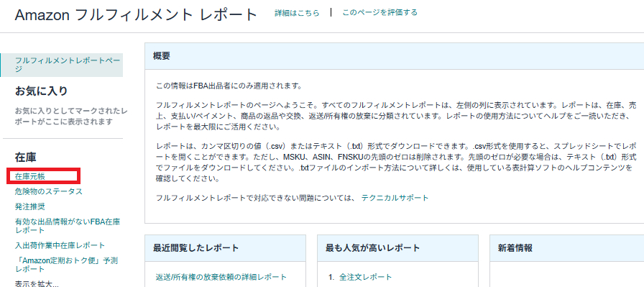Open the 発注推奨 report
Viewport: 644px width, 287px height.
pyautogui.click(x=30, y=206)
